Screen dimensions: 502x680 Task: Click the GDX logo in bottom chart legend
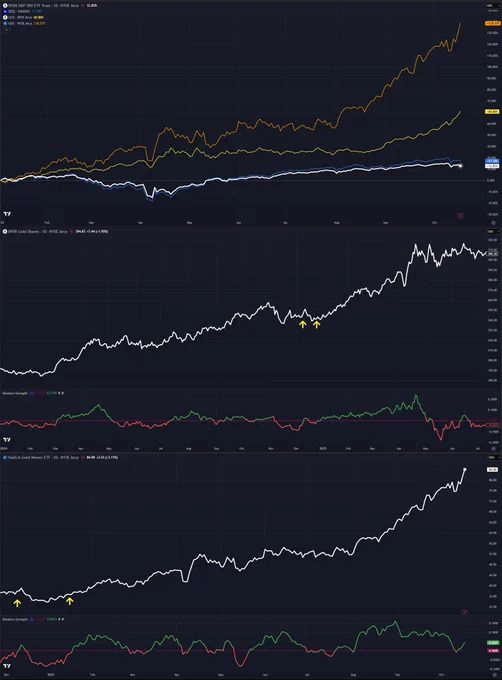pos(5,458)
